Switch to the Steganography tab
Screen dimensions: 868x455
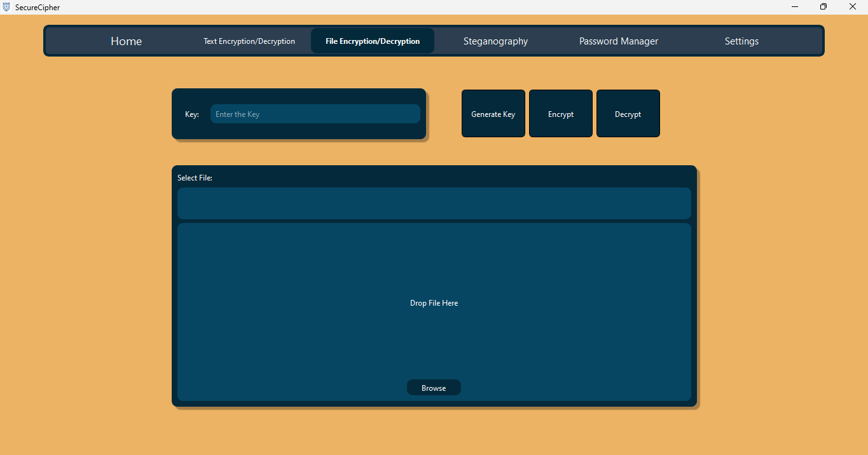click(x=495, y=41)
